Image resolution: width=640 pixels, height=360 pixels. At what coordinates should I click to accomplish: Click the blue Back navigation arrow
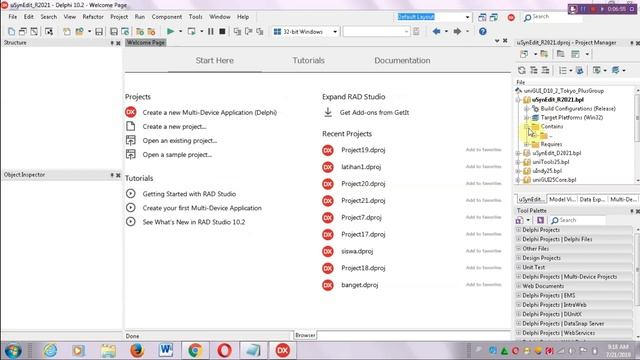tap(436, 31)
